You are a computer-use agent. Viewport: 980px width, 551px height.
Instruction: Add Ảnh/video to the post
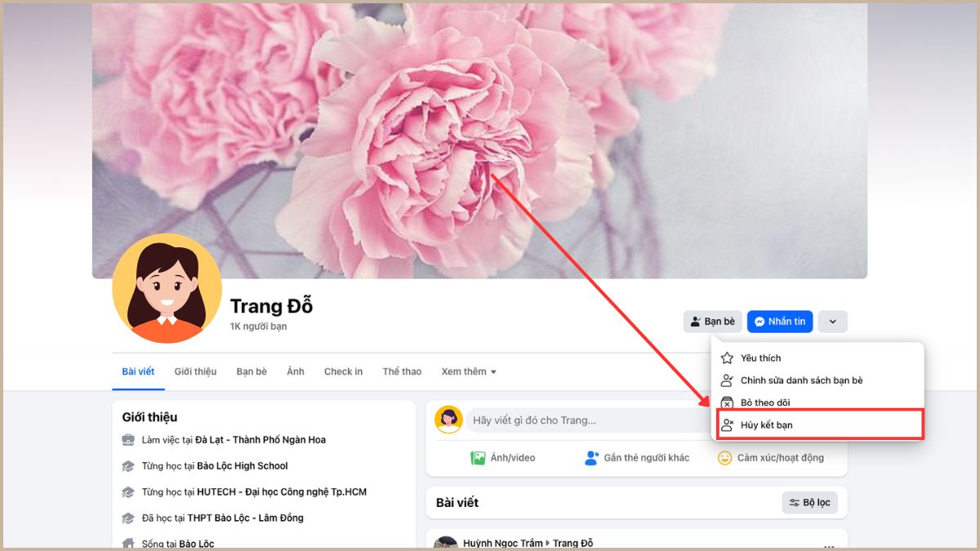click(502, 458)
